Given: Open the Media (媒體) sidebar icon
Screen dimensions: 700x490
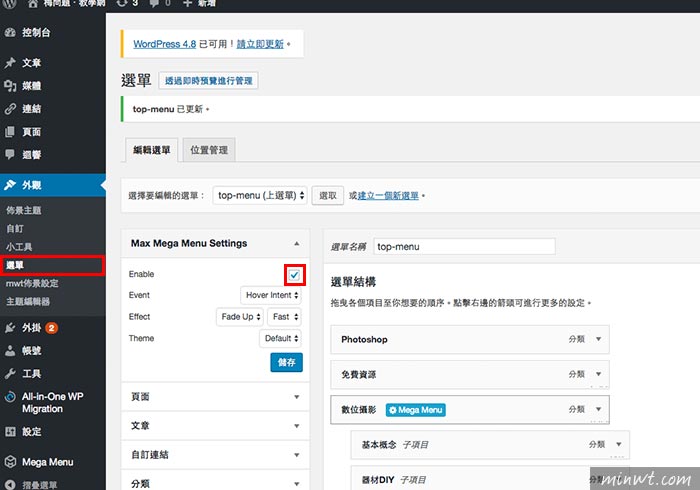Looking at the screenshot, I should [x=10, y=86].
